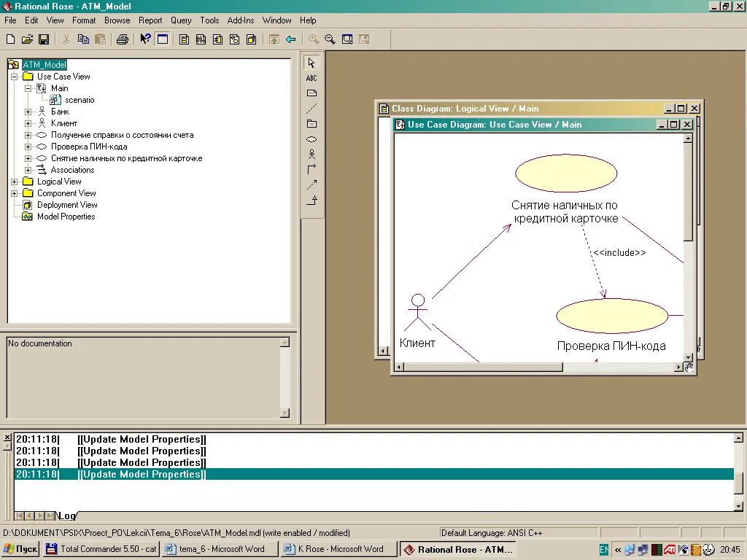Viewport: 747px width, 560px height.
Task: Activate the context help arrow icon
Action: (x=145, y=39)
